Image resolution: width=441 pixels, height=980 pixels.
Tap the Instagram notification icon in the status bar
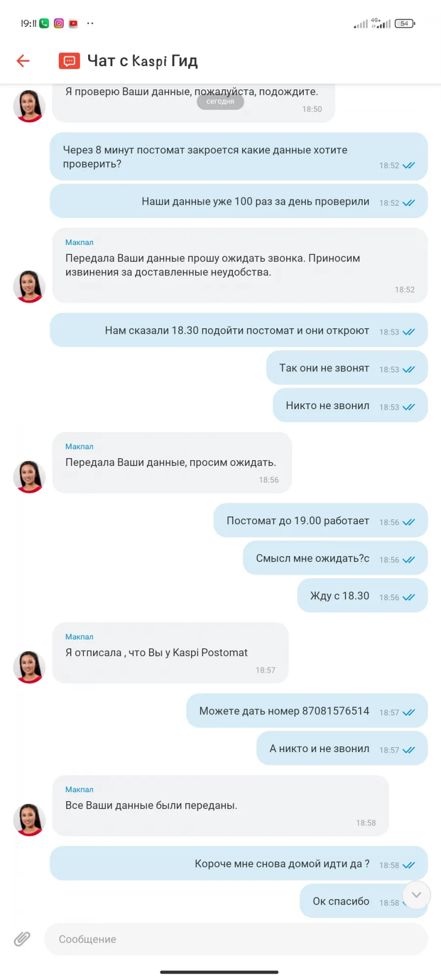59,23
